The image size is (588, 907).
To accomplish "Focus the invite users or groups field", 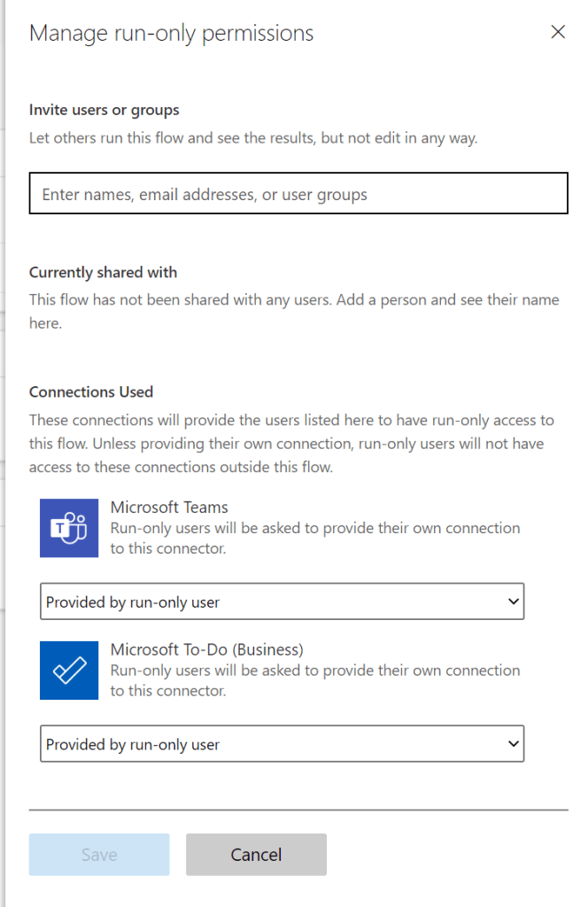I will coord(298,194).
